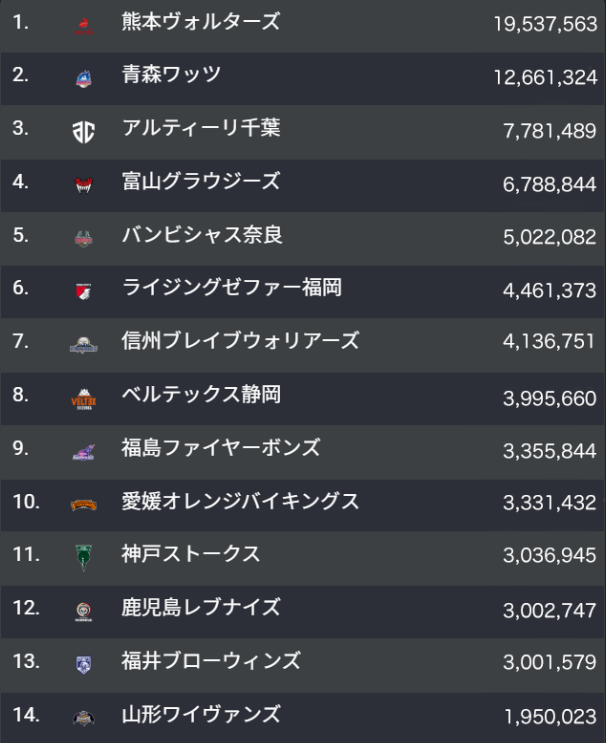Click the 福井ブローウィンズ crest logo
Image resolution: width=606 pixels, height=743 pixels.
(x=83, y=664)
